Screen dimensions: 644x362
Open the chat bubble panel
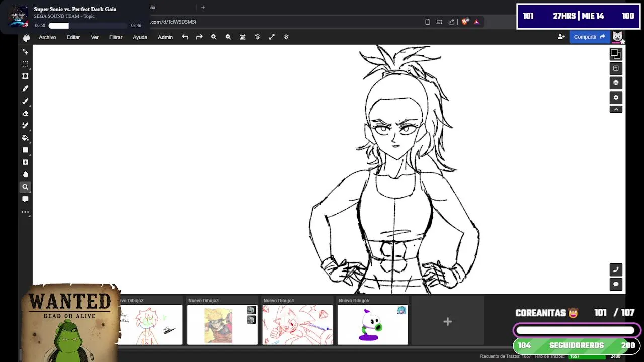tap(616, 284)
